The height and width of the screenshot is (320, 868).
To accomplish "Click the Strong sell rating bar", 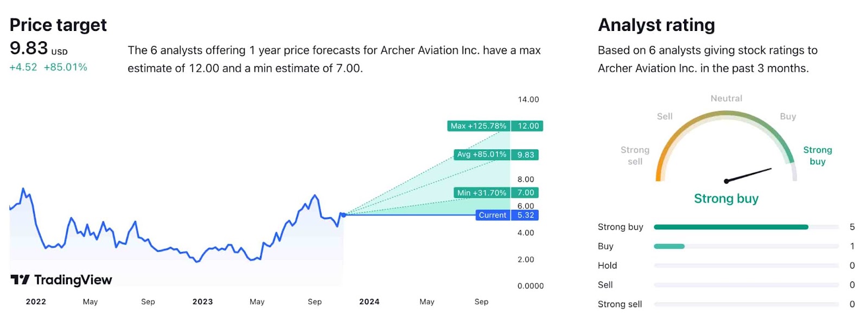I will (746, 304).
